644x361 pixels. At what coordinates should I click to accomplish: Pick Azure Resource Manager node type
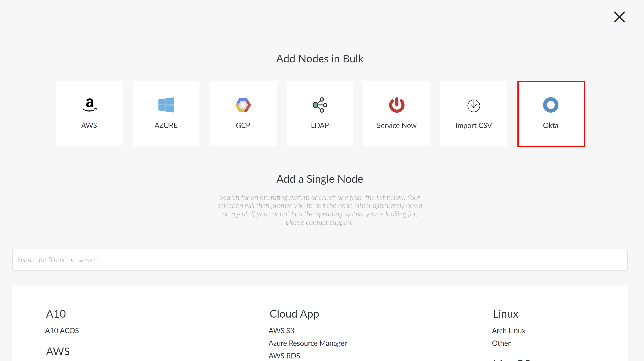[x=308, y=343]
